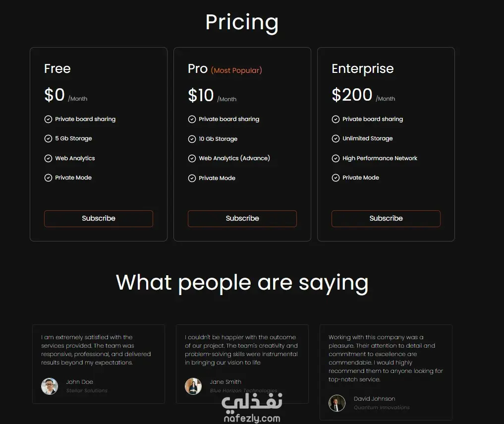Click Enterprise plan's Private Mode checkmark
Image resolution: width=504 pixels, height=424 pixels.
[x=336, y=178]
